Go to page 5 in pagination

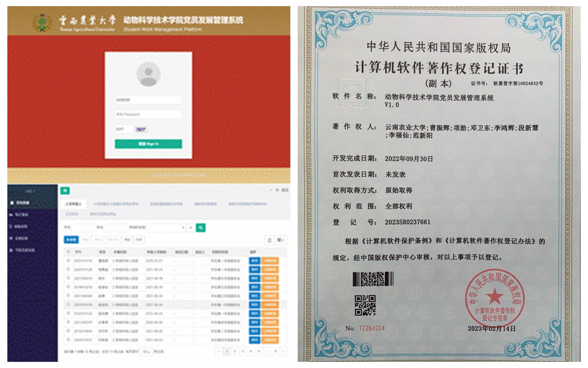259,351
